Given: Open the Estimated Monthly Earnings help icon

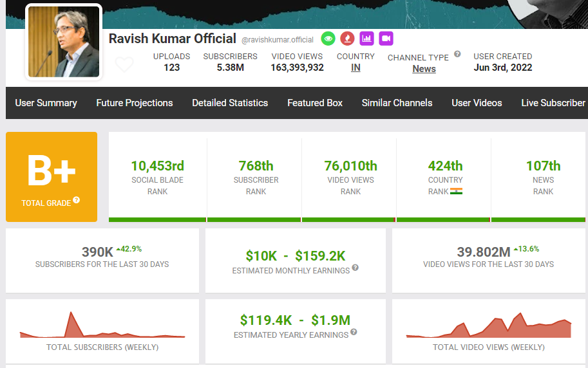Looking at the screenshot, I should 355,268.
